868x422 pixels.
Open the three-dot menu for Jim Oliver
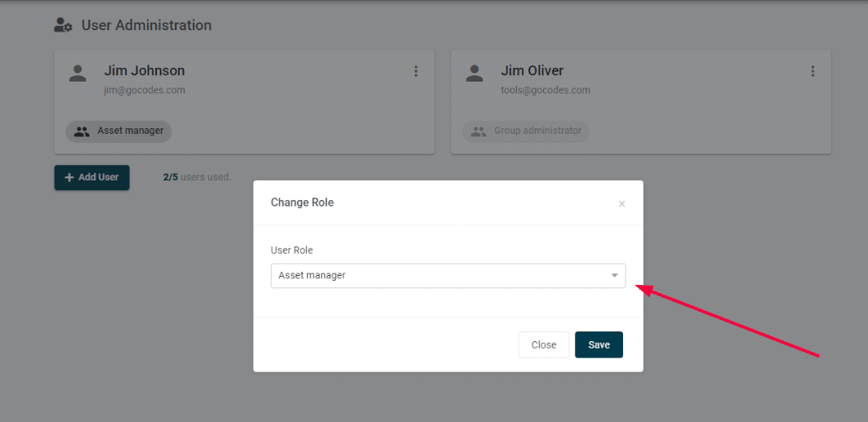point(812,71)
